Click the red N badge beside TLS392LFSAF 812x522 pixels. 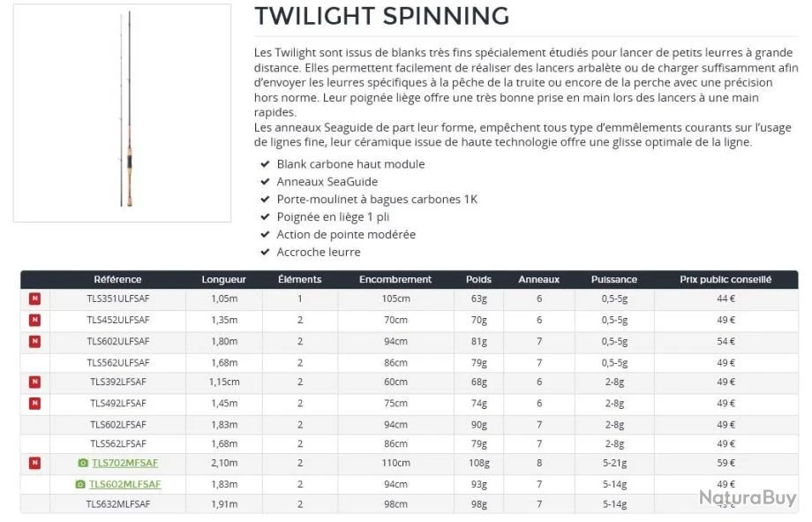(34, 382)
